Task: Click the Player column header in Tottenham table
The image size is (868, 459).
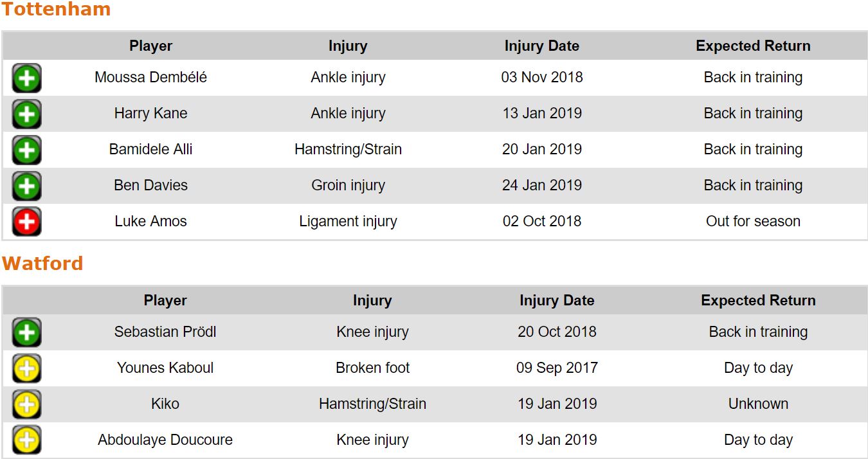Action: tap(151, 46)
